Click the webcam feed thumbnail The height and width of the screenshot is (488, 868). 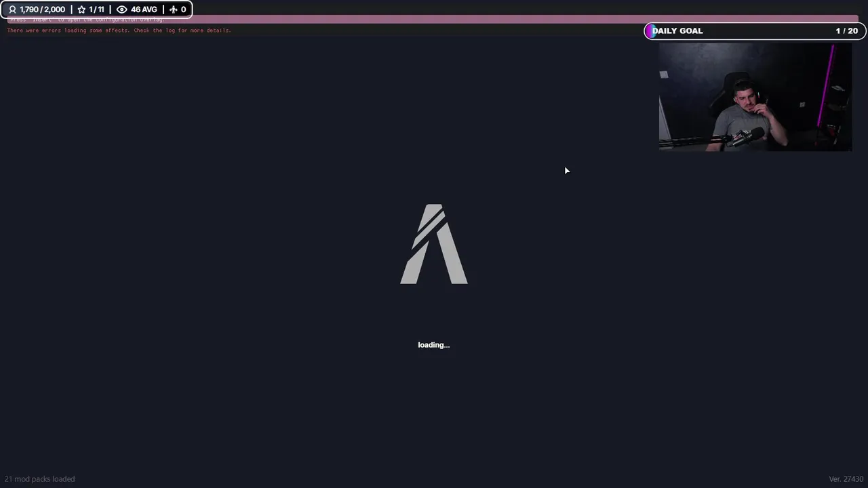[755, 97]
